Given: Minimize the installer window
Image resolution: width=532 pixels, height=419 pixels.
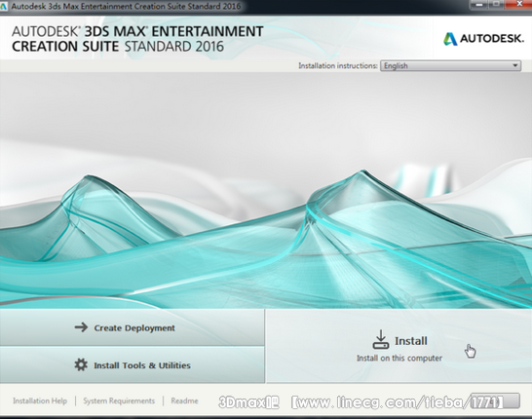Looking at the screenshot, I should coord(479,4).
